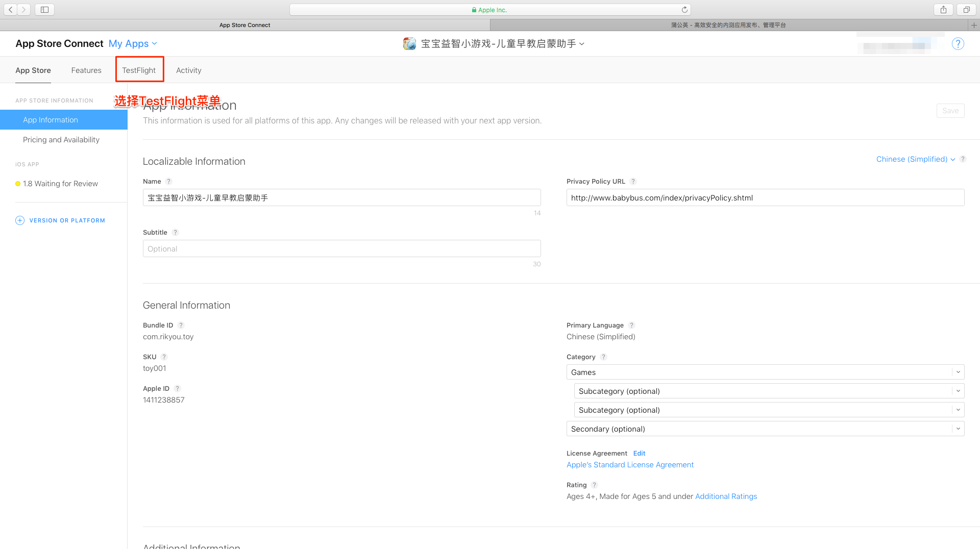Select the Activity tab
Viewport: 980px width, 551px height.
188,70
